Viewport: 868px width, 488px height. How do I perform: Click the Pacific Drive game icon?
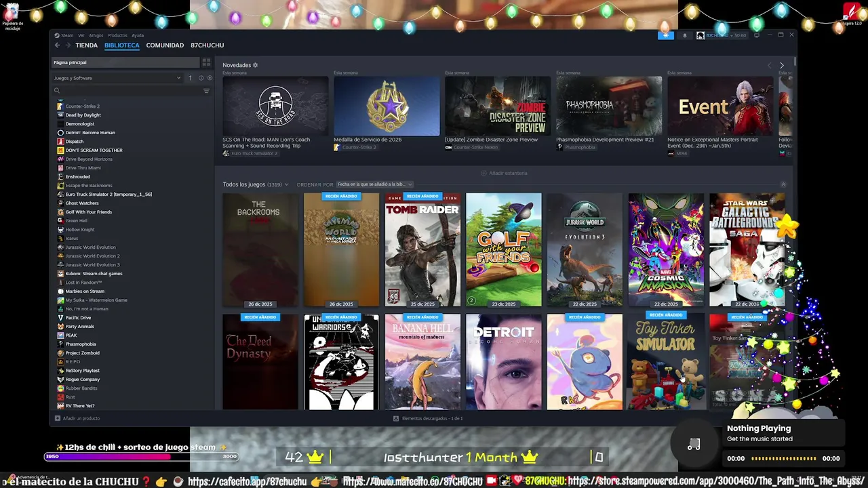60,318
